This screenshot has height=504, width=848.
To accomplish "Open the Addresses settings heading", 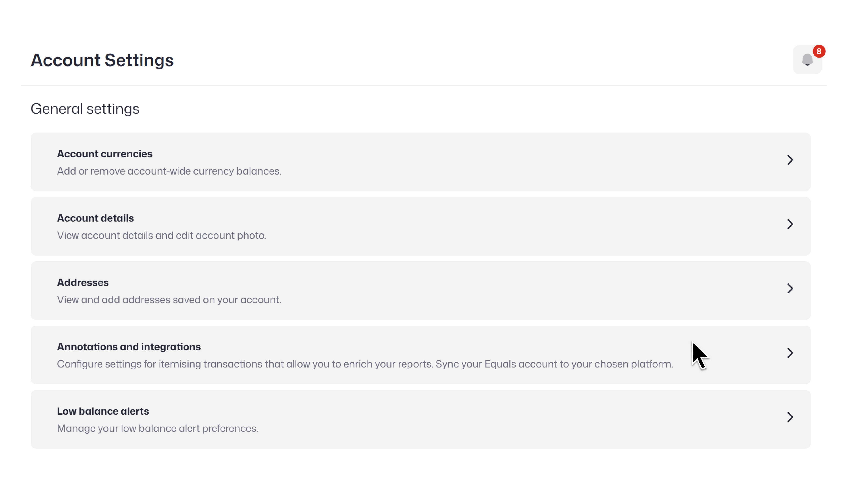I will click(83, 283).
